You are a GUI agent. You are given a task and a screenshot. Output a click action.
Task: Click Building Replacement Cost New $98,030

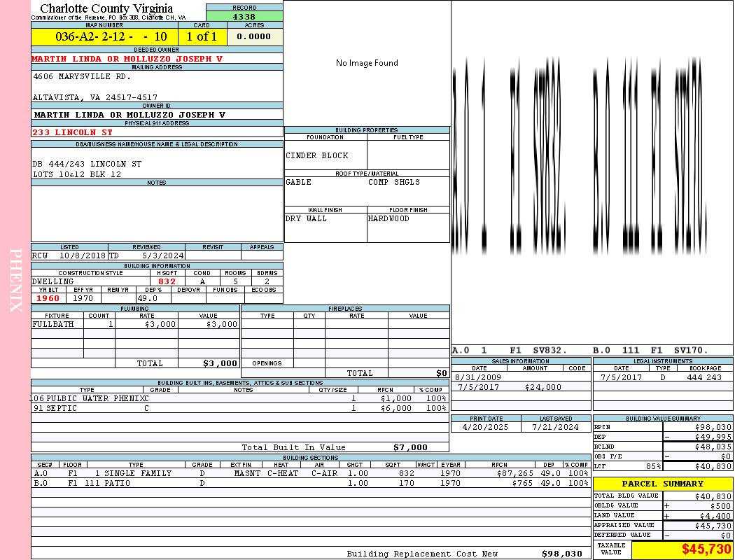pyautogui.click(x=562, y=554)
